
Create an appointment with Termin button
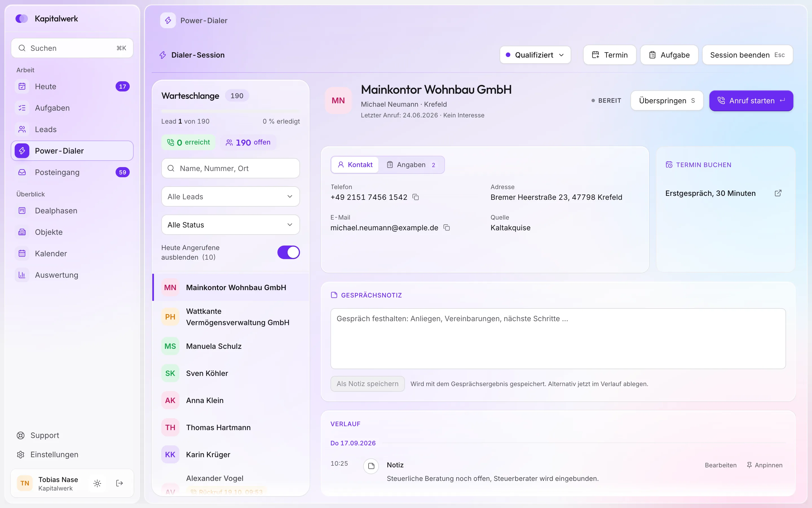pos(609,55)
